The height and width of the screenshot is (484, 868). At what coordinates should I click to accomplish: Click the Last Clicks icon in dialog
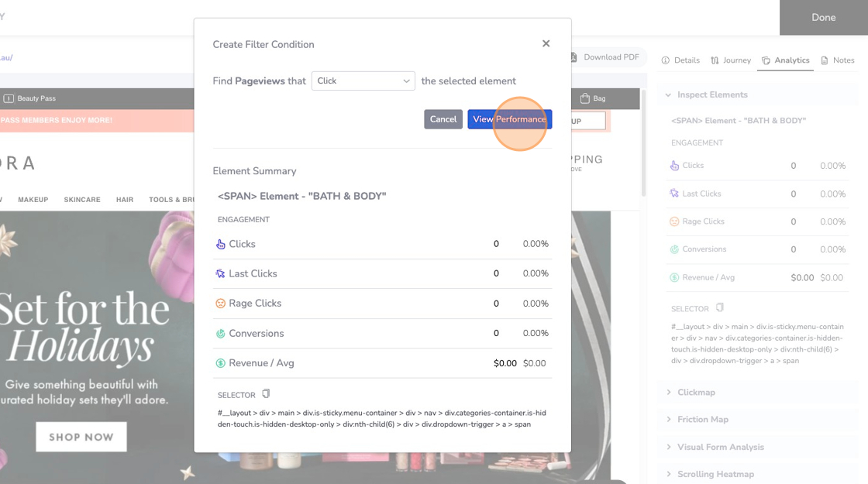221,273
